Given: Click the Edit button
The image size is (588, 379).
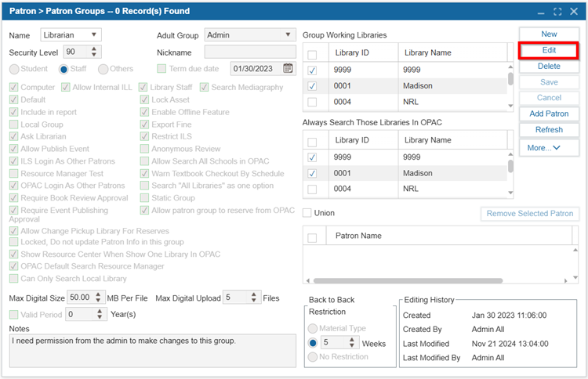Looking at the screenshot, I should pyautogui.click(x=549, y=50).
